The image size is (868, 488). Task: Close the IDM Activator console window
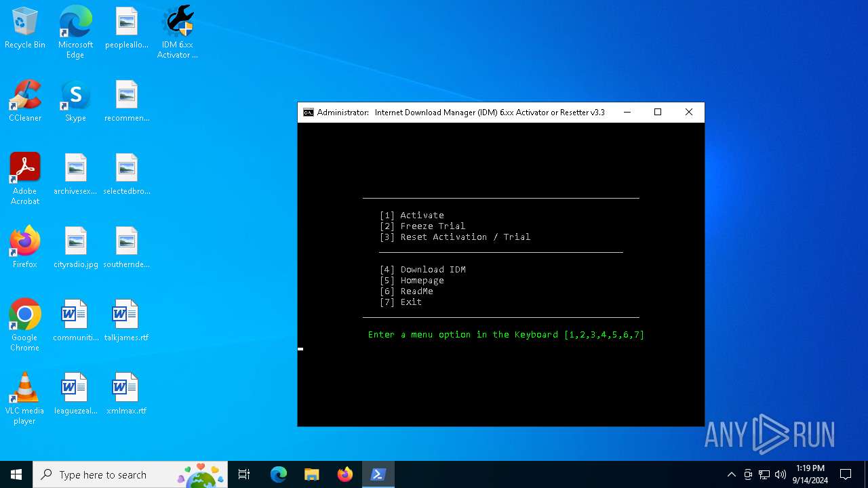[x=689, y=113]
